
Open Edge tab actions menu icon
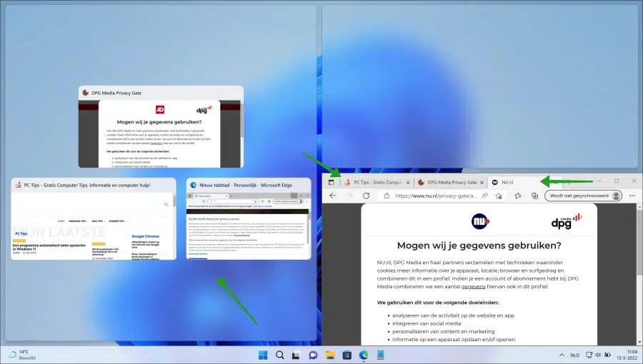[x=332, y=183]
